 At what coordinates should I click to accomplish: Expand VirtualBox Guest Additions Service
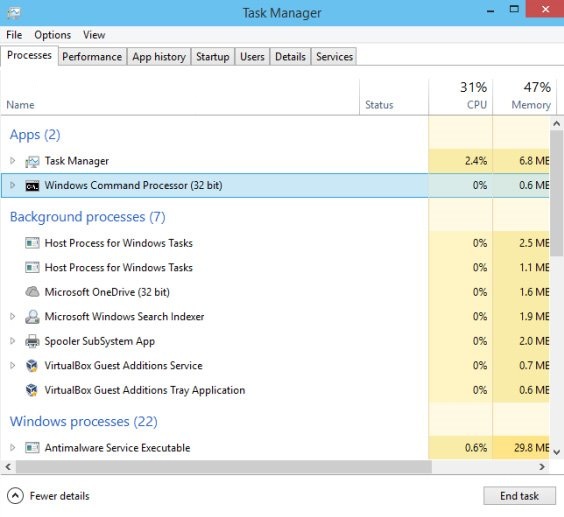coord(13,365)
